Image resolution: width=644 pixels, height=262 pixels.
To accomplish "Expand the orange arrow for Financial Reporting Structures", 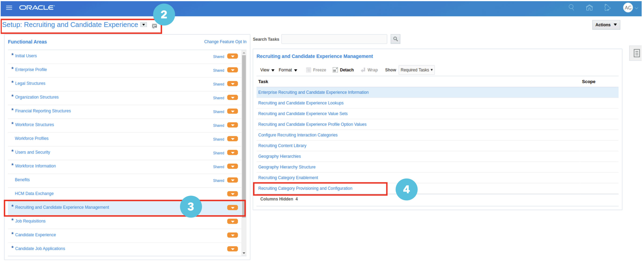I will [x=233, y=111].
